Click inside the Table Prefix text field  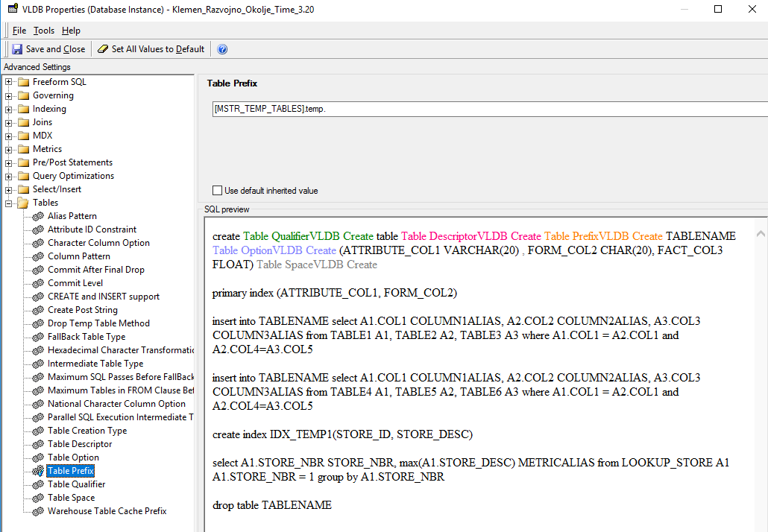click(x=373, y=109)
